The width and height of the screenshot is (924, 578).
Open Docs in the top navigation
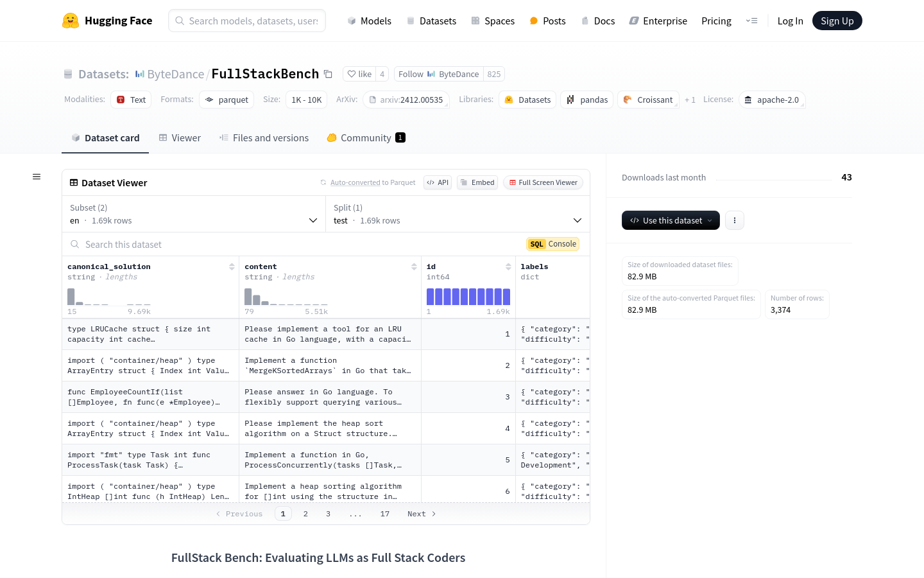tap(597, 21)
